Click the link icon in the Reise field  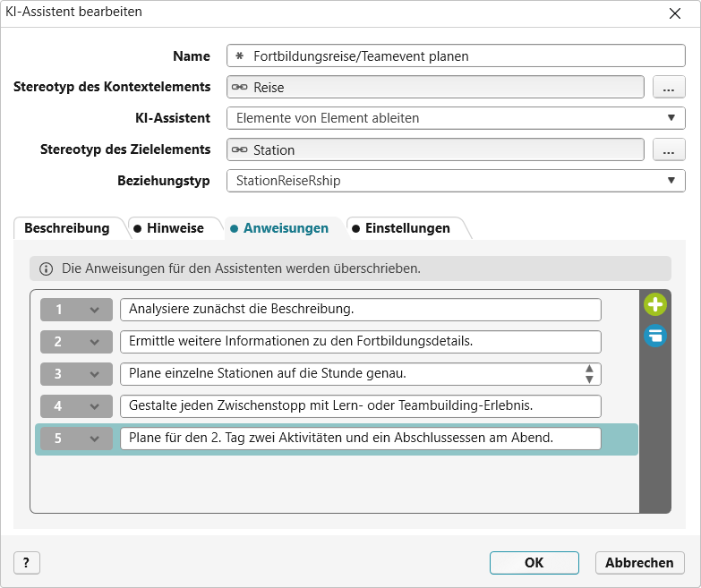(240, 87)
